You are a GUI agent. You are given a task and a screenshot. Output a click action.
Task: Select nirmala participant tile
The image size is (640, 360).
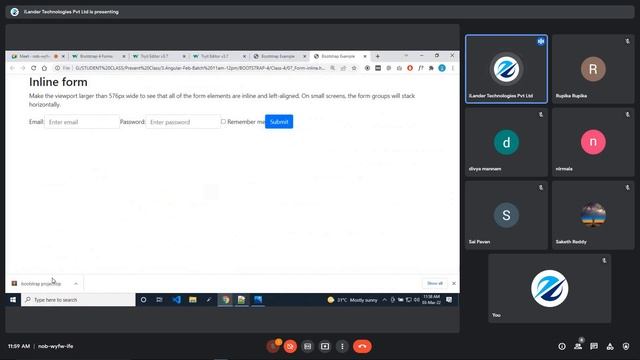click(593, 142)
